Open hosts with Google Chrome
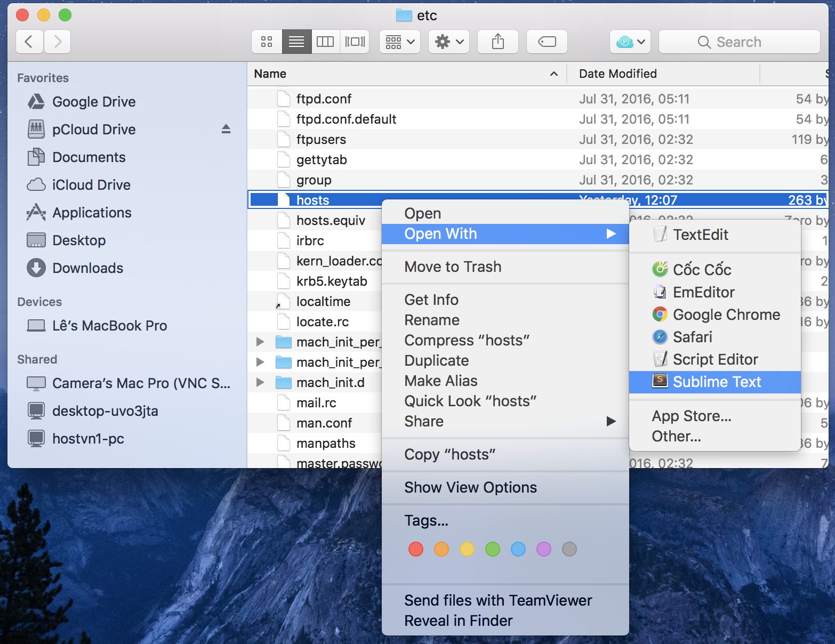 click(715, 315)
